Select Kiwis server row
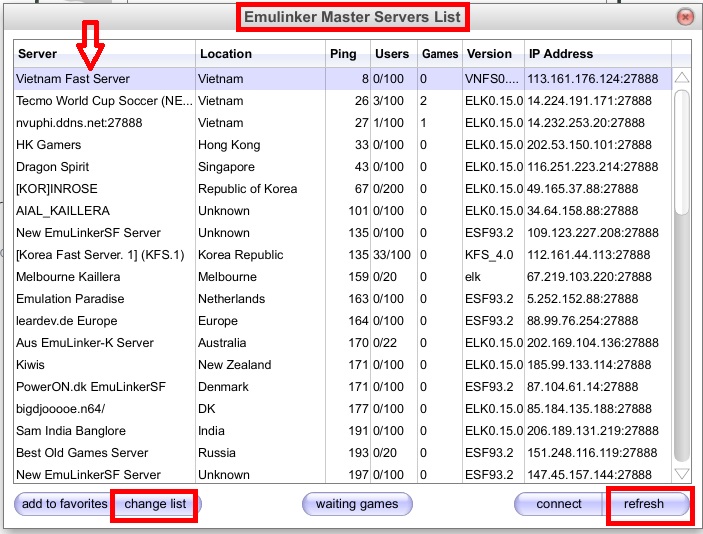 [x=343, y=365]
